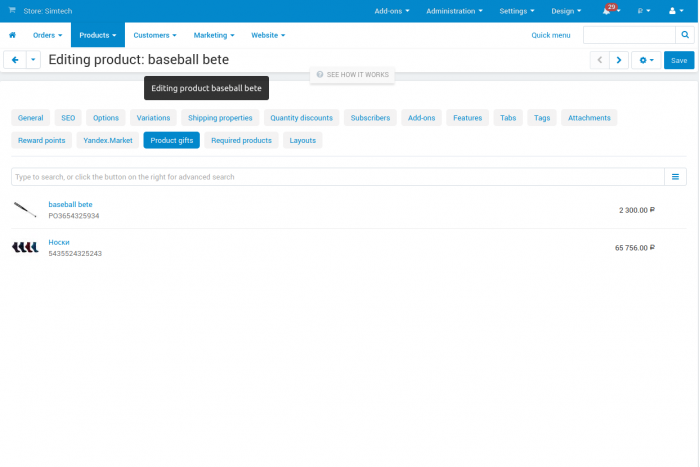Click the Quick menu link
Screen dimensions: 700x467
point(550,35)
